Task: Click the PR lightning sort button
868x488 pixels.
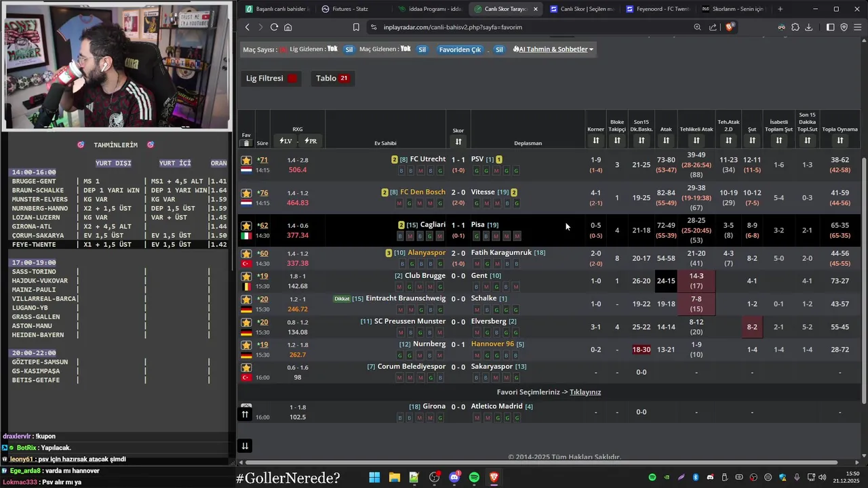Action: (x=311, y=141)
